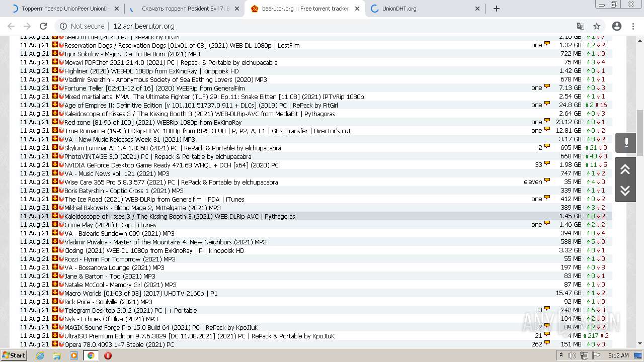Click magnet icon for Closing (2021) row

pos(61,250)
